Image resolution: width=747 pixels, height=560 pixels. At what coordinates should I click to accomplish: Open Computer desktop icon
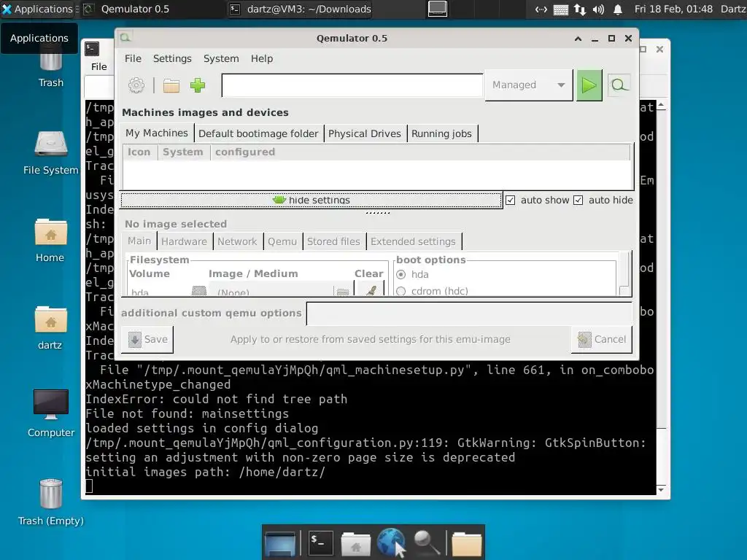pyautogui.click(x=51, y=413)
